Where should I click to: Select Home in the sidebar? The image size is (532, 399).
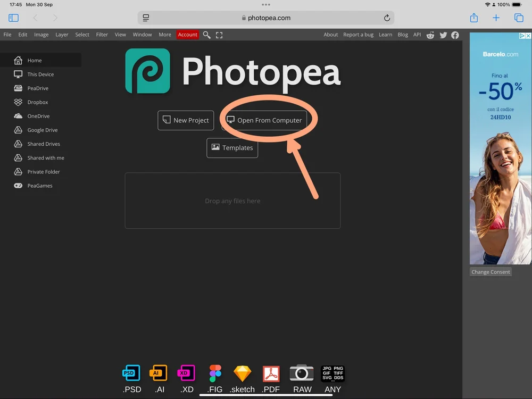[41, 60]
